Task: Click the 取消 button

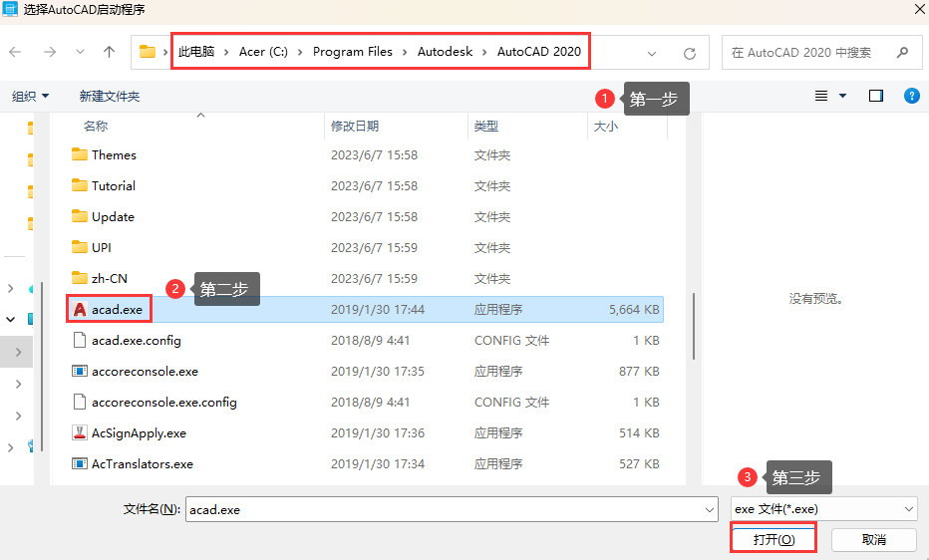Action: click(x=874, y=539)
